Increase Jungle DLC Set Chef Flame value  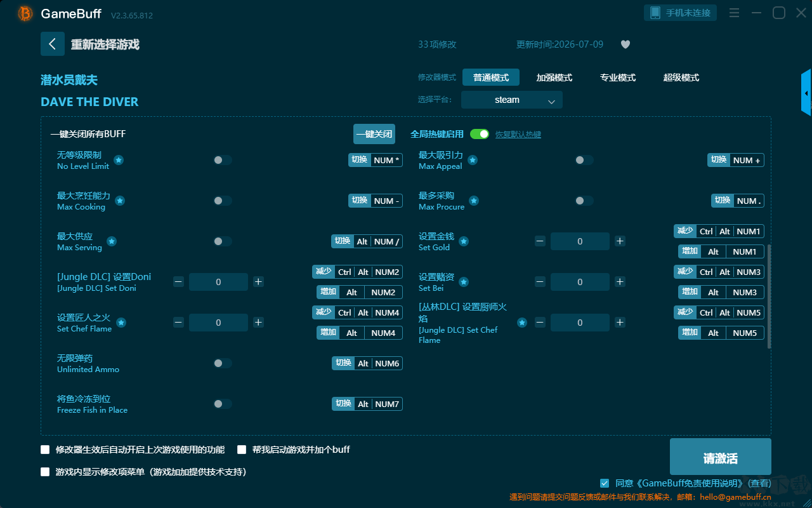(x=620, y=323)
